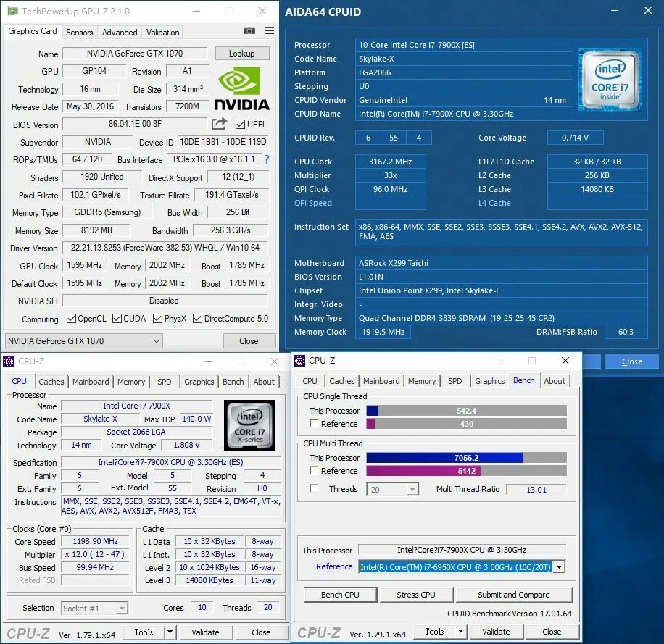This screenshot has width=664, height=644.
Task: Click the GPU-Z screenshot camera icon
Action: click(249, 30)
